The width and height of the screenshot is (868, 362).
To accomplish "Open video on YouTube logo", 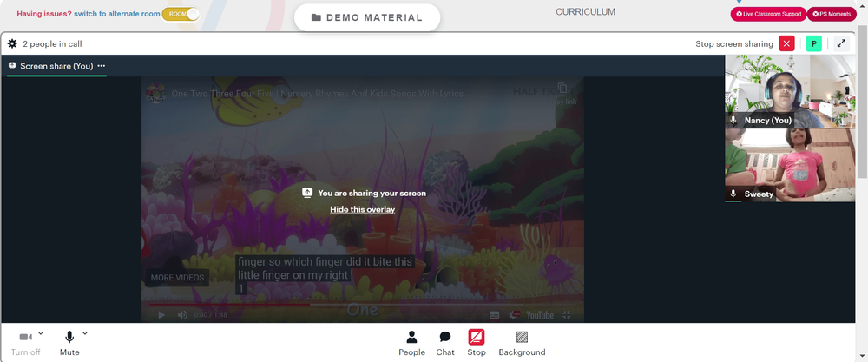I will pyautogui.click(x=540, y=315).
